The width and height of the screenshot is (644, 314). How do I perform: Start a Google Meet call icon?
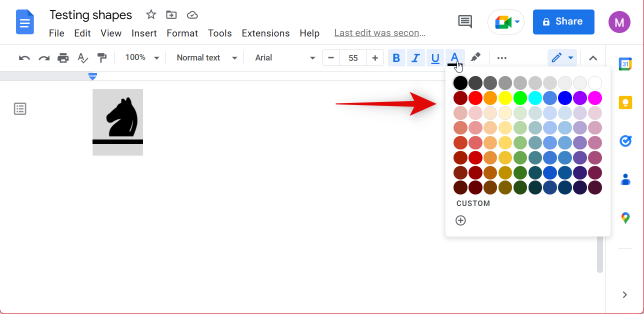point(502,22)
